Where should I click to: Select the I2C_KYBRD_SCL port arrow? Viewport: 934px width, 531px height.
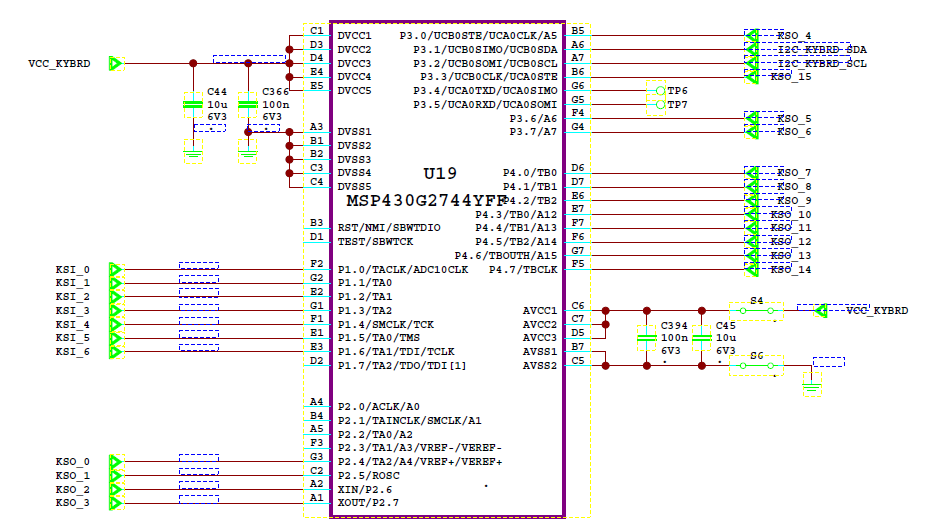coord(752,63)
